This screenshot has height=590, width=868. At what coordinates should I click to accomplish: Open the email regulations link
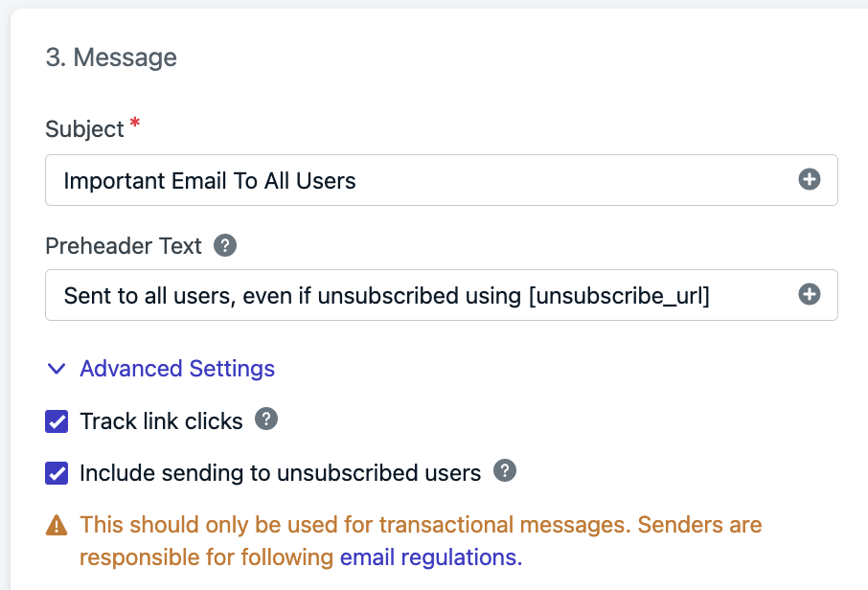(431, 557)
